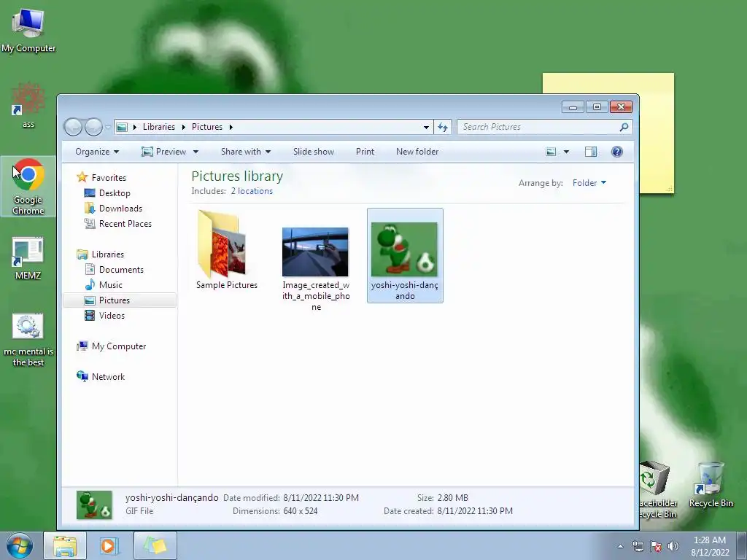This screenshot has height=560, width=747.
Task: Open the 'ass' desktop shortcut
Action: point(28,105)
